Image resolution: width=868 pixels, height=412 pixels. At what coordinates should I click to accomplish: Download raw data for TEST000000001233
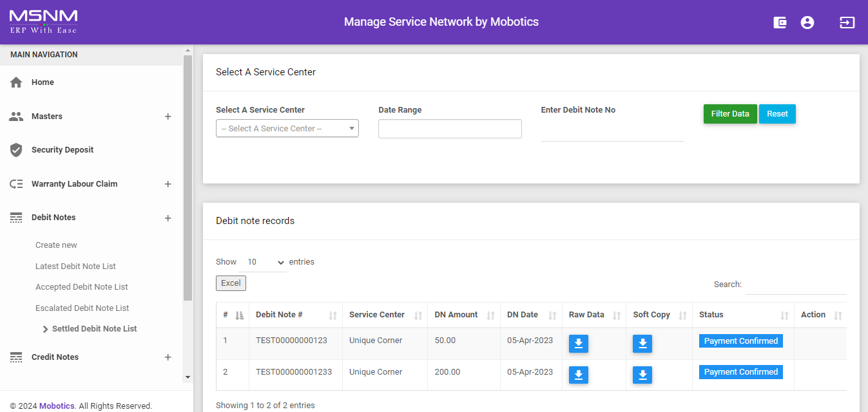tap(578, 375)
